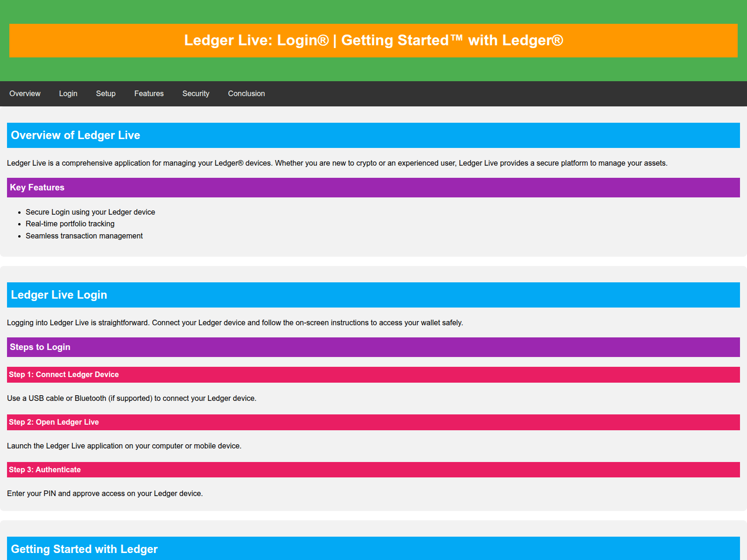Viewport: 747px width, 560px height.
Task: Select the 'Step 3: Authenticate' header
Action: click(x=45, y=470)
